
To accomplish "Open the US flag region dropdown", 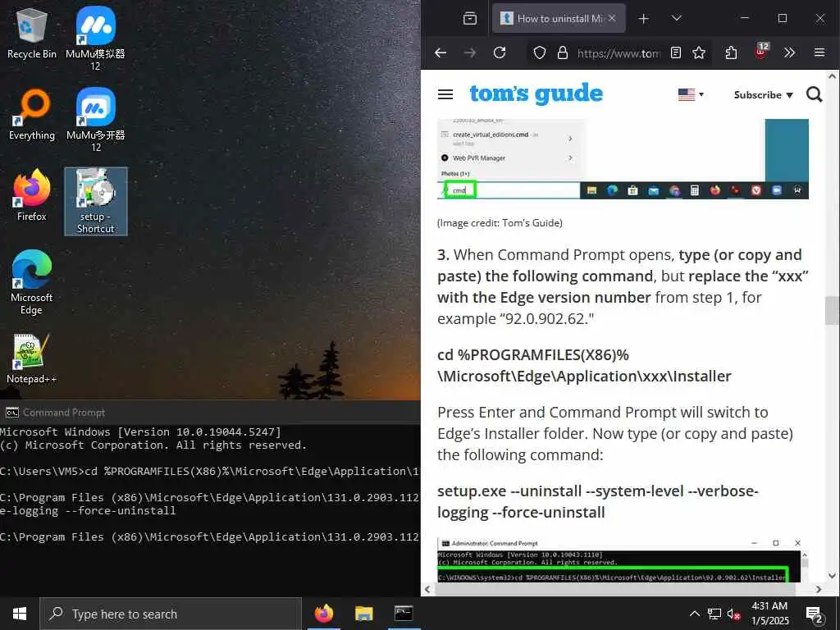I will click(691, 94).
